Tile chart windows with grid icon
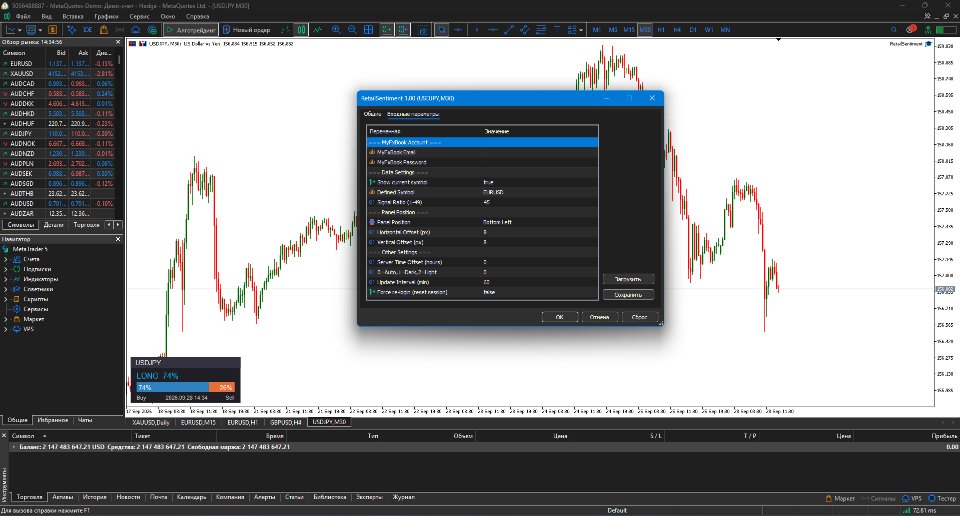This screenshot has height=516, width=960. [369, 29]
